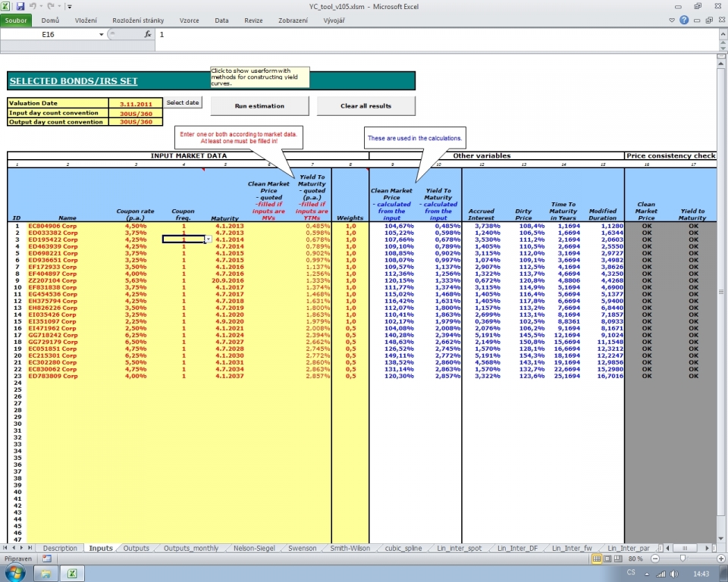Click the Save icon in quick access toolbar

coord(20,6)
